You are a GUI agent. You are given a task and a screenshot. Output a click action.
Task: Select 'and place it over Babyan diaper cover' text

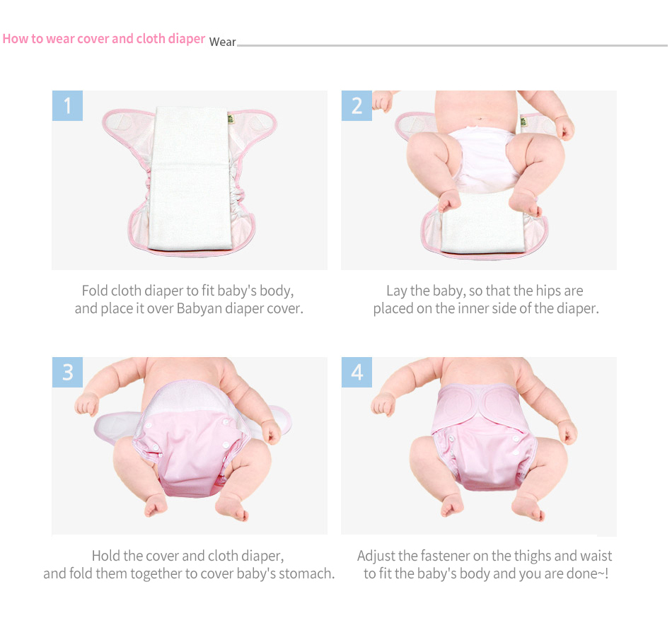coord(189,308)
